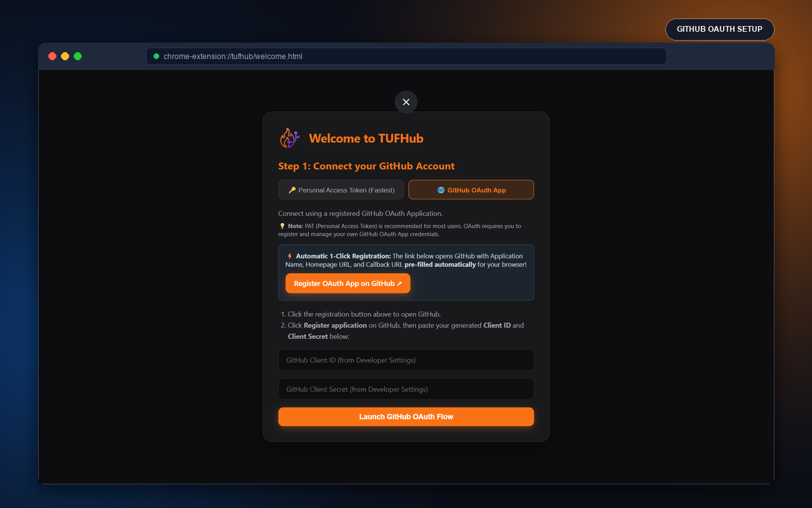Click the 'Welcome to TUFHub' heading

[x=366, y=138]
